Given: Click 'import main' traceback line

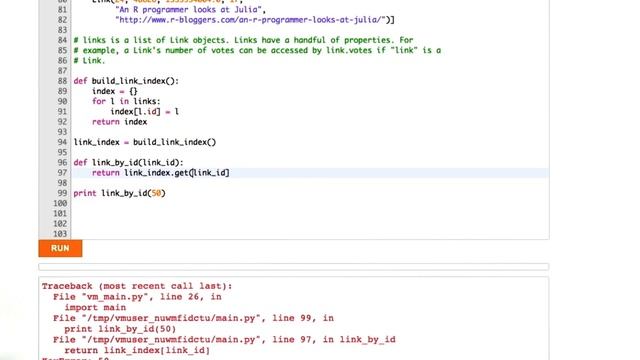Looking at the screenshot, I should pos(95,307).
